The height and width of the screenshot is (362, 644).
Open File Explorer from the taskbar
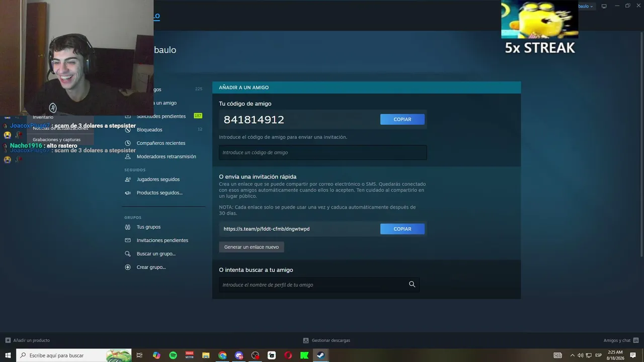206,355
